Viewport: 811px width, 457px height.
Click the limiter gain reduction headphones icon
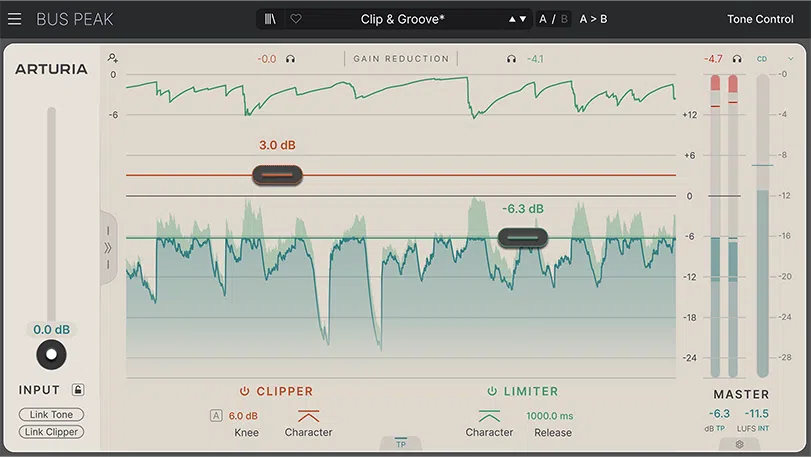pyautogui.click(x=511, y=59)
